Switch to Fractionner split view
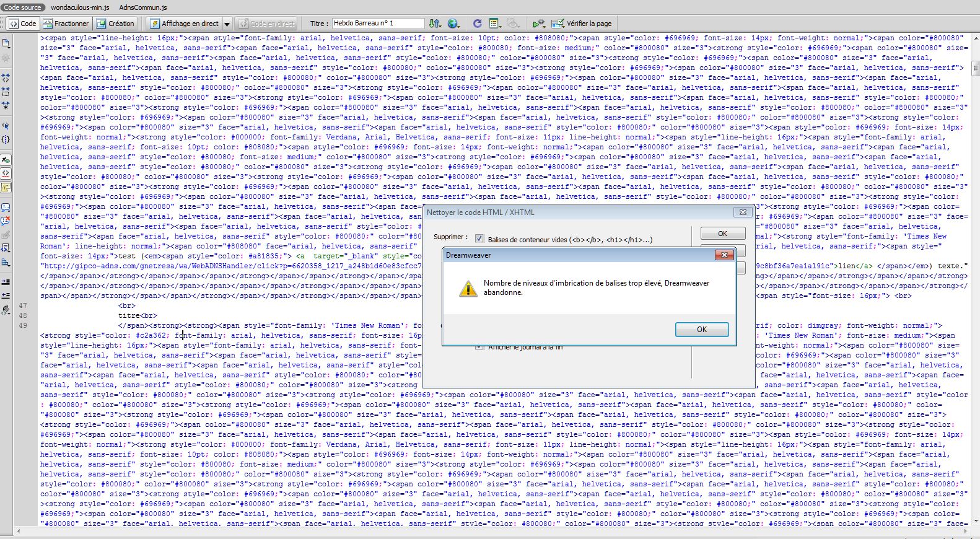The height and width of the screenshot is (539, 980). click(x=66, y=24)
